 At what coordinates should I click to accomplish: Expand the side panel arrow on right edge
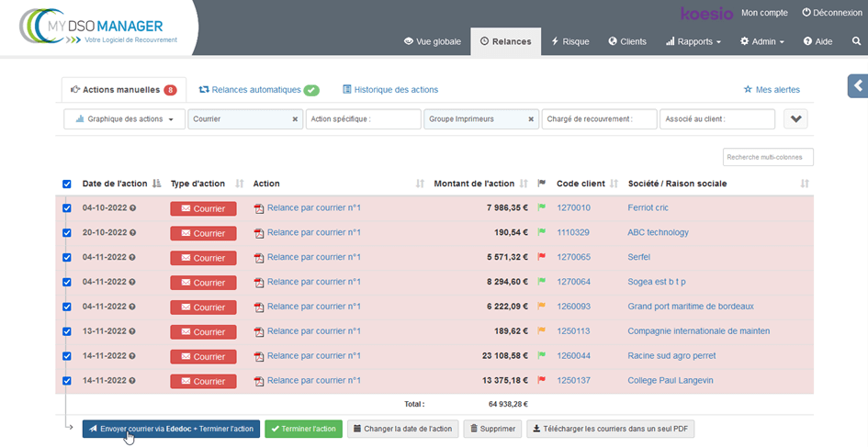857,86
